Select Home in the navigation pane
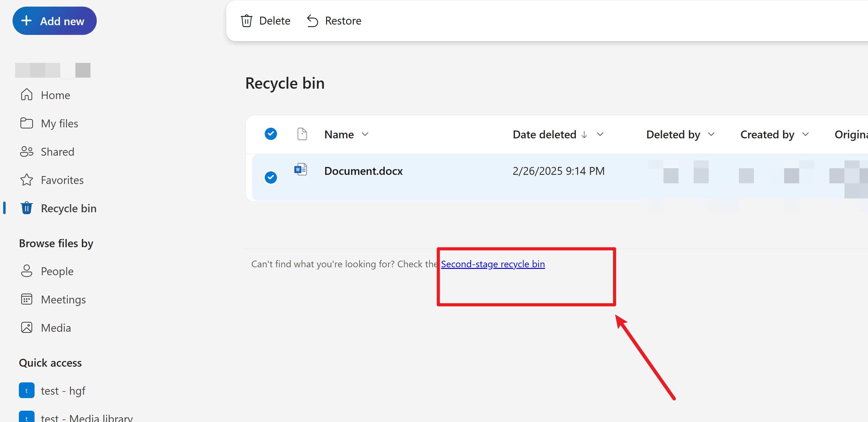 point(55,95)
